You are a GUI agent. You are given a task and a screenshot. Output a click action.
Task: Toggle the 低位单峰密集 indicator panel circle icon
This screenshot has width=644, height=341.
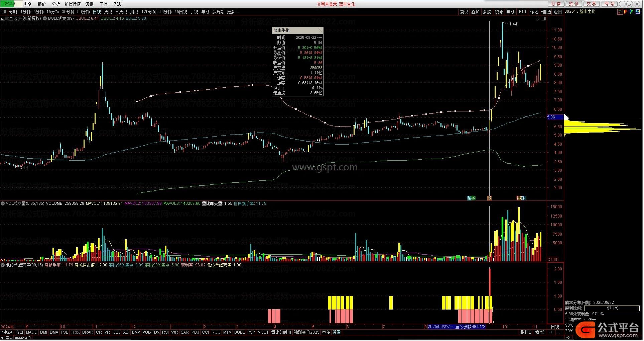[x=3, y=265]
